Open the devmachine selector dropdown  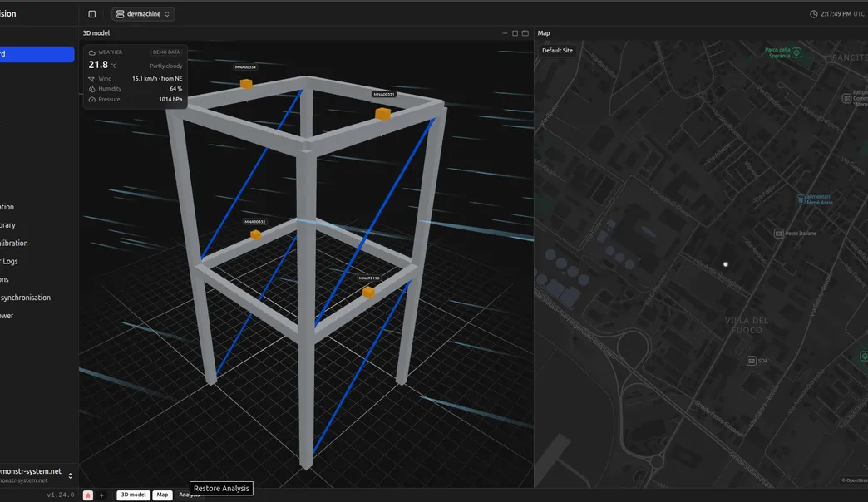coord(143,14)
